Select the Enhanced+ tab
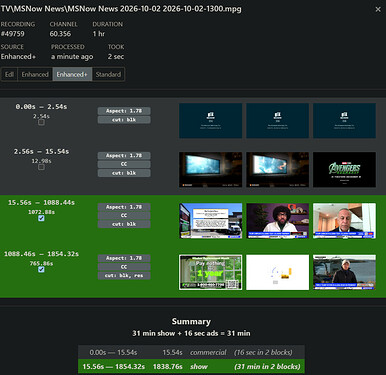The width and height of the screenshot is (386, 375). [x=72, y=74]
